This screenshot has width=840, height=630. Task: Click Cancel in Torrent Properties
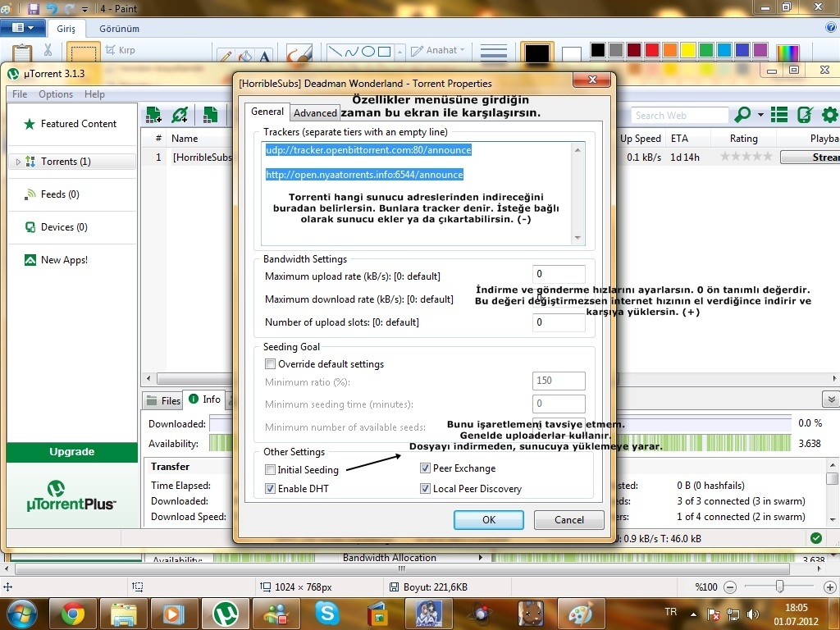coord(569,519)
